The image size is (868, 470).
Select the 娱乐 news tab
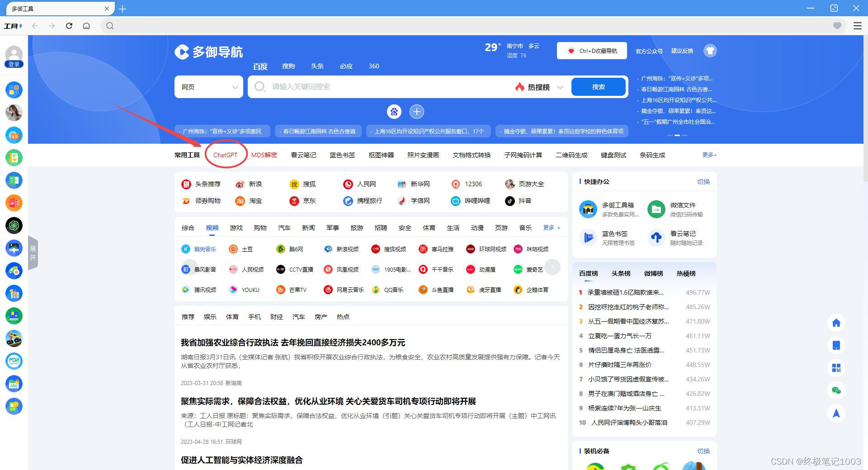210,317
